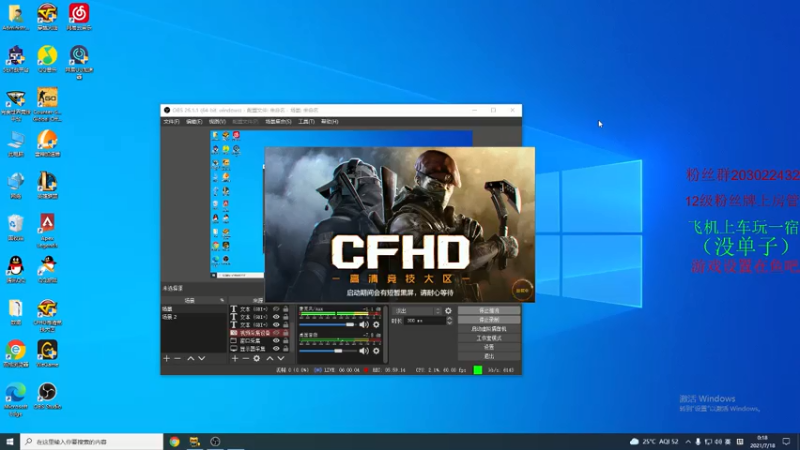Remove selected source with minus icon

245,359
